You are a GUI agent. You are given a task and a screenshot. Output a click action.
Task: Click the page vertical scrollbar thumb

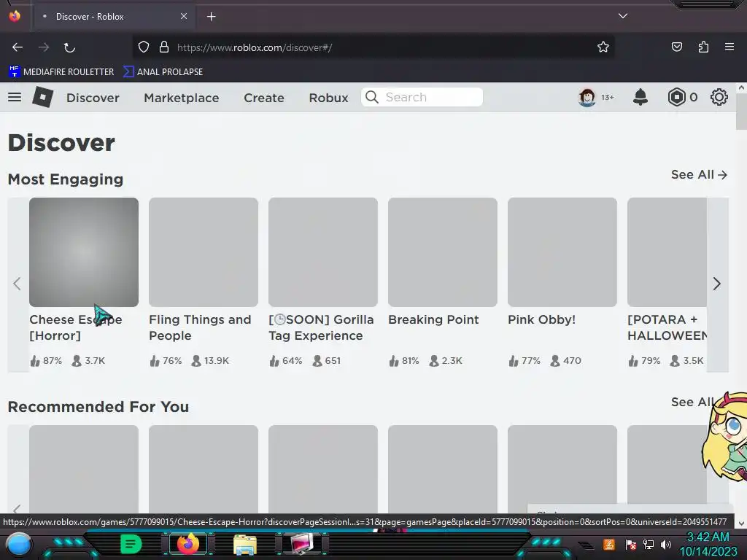(x=741, y=112)
